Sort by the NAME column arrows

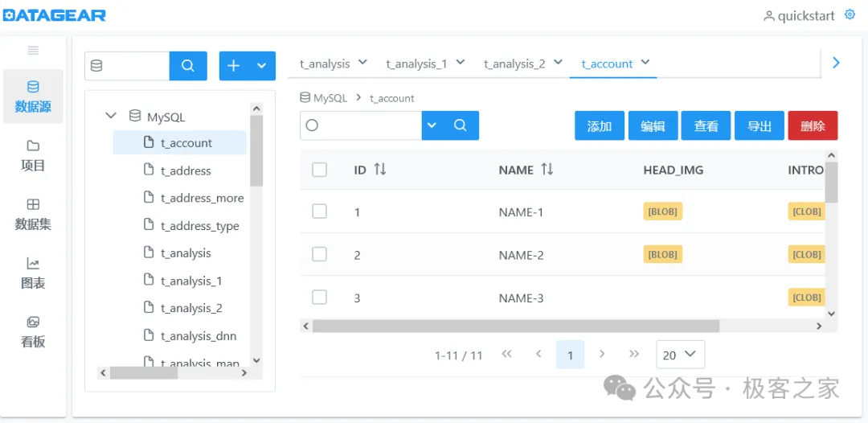point(547,170)
